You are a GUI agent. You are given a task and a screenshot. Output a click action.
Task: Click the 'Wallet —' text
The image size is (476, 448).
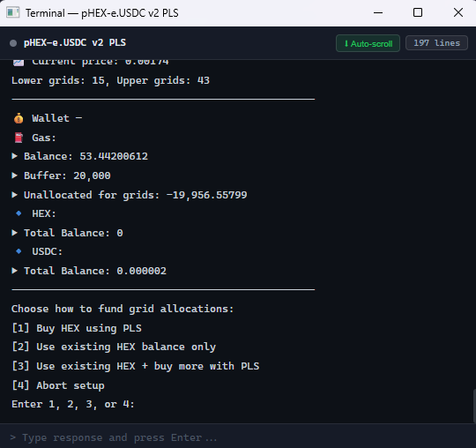click(x=57, y=118)
